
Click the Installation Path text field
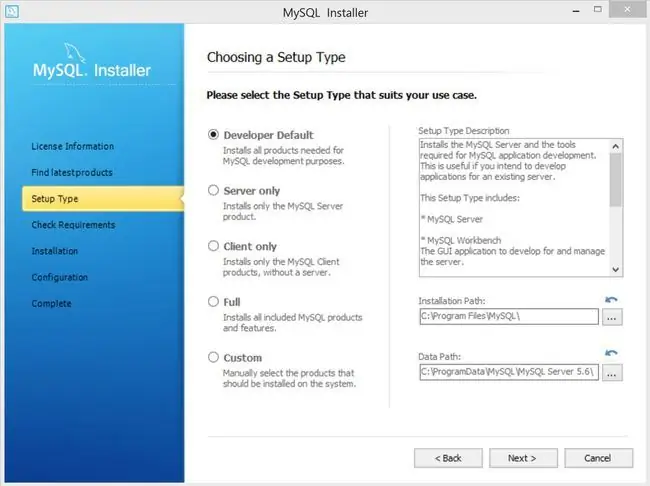coord(509,316)
